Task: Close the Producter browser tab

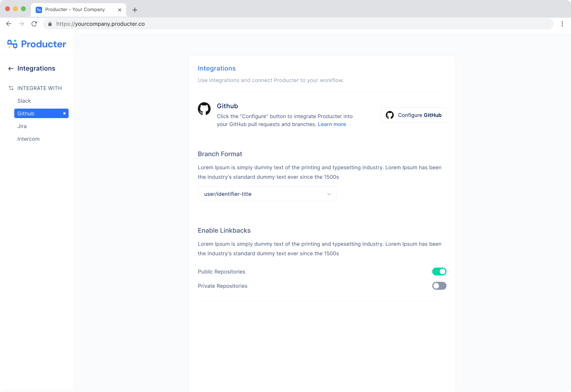Action: click(120, 10)
